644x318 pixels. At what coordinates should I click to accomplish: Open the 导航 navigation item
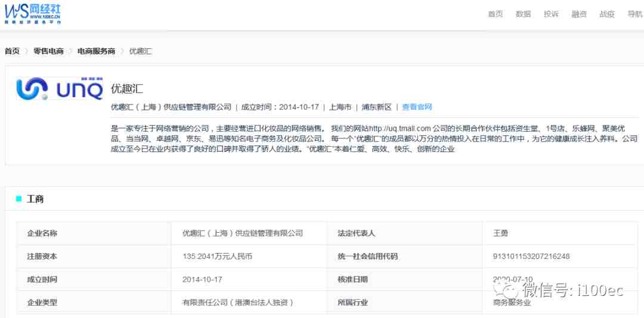coord(635,14)
